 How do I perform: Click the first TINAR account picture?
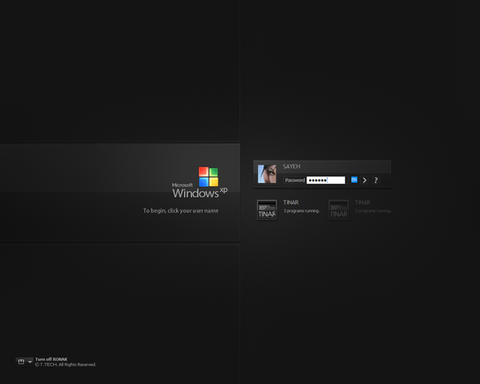[267, 210]
